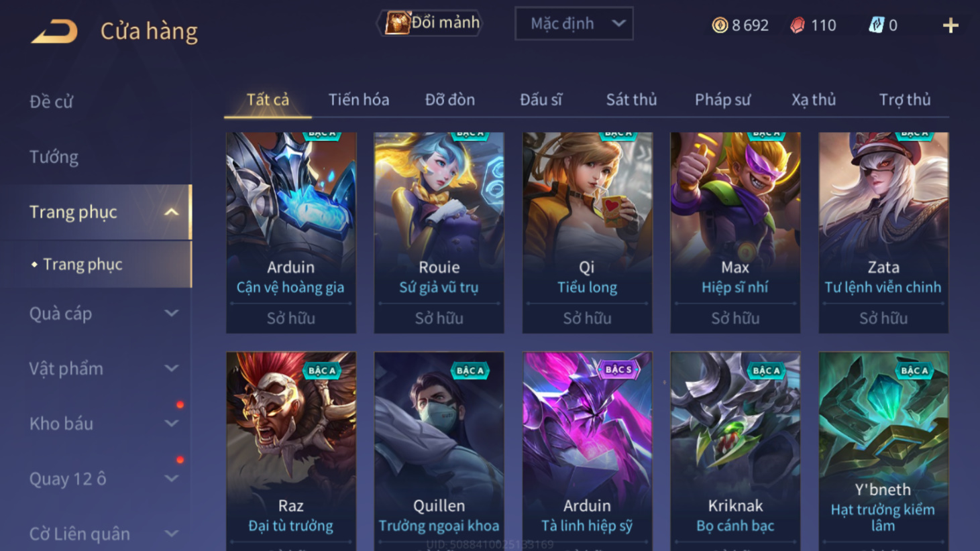The height and width of the screenshot is (551, 980).
Task: Select the Tiến hóa tab
Action: pyautogui.click(x=359, y=100)
